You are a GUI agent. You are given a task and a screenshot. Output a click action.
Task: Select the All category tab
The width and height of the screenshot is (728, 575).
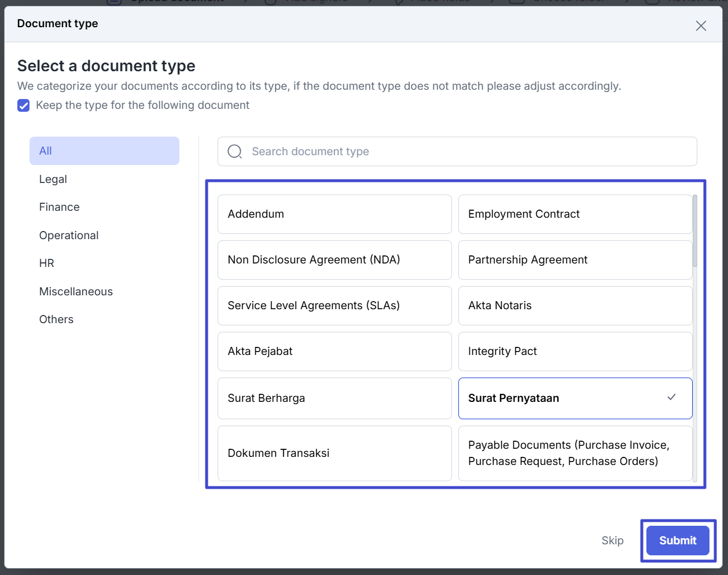104,151
